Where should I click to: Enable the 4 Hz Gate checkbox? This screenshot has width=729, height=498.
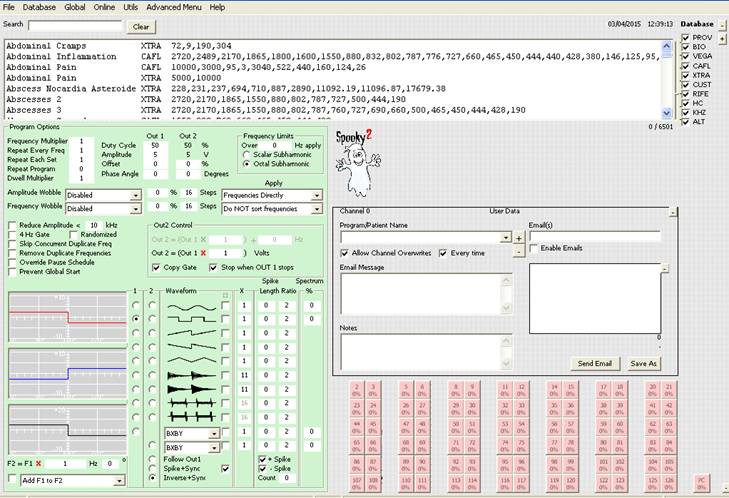point(13,235)
